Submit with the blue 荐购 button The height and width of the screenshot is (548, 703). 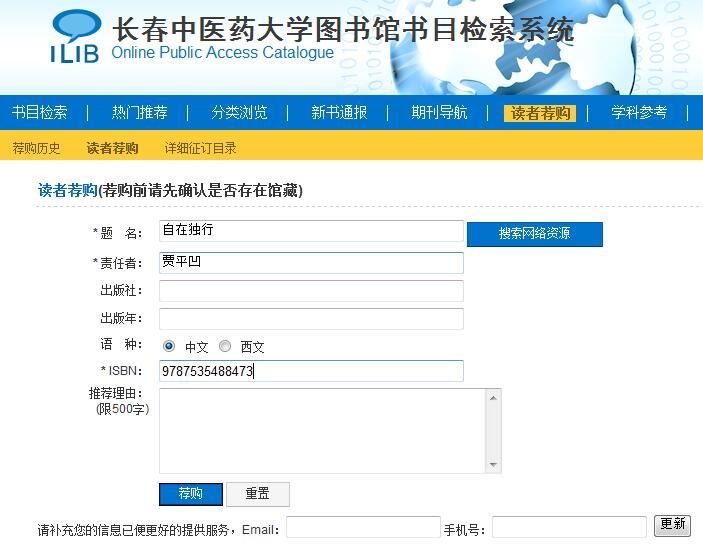[x=191, y=494]
